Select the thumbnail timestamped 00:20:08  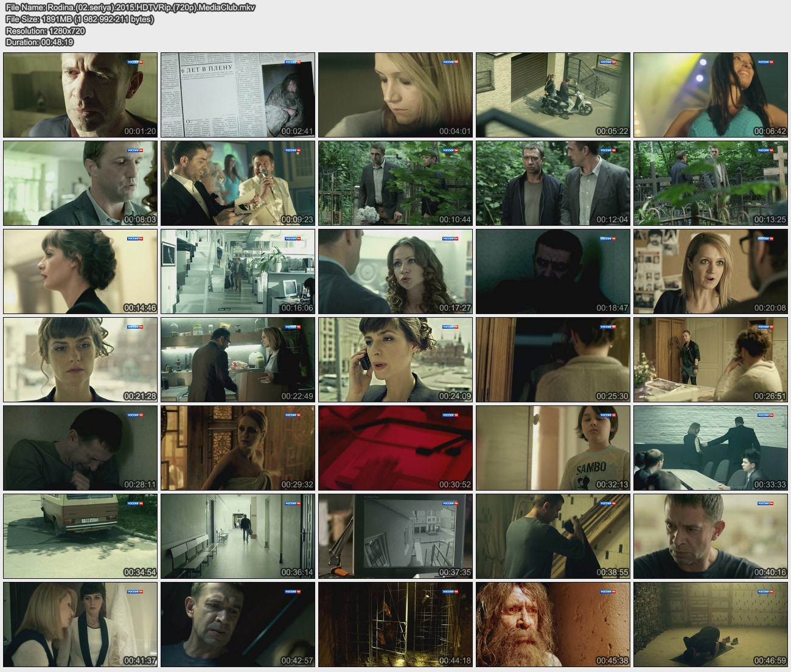[711, 271]
